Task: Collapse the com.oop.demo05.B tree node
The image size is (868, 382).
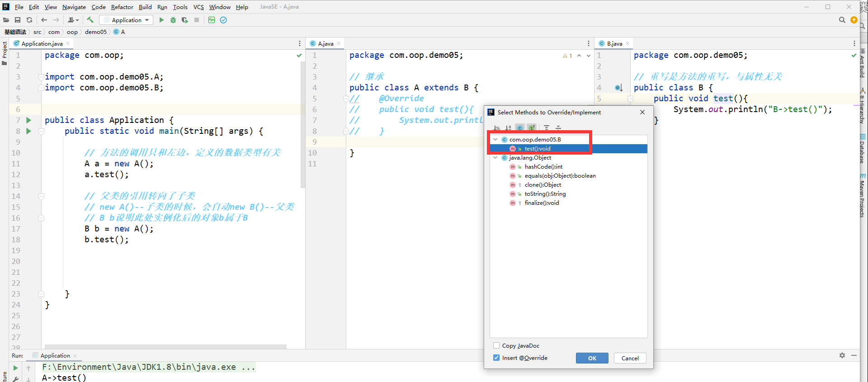Action: pos(495,139)
